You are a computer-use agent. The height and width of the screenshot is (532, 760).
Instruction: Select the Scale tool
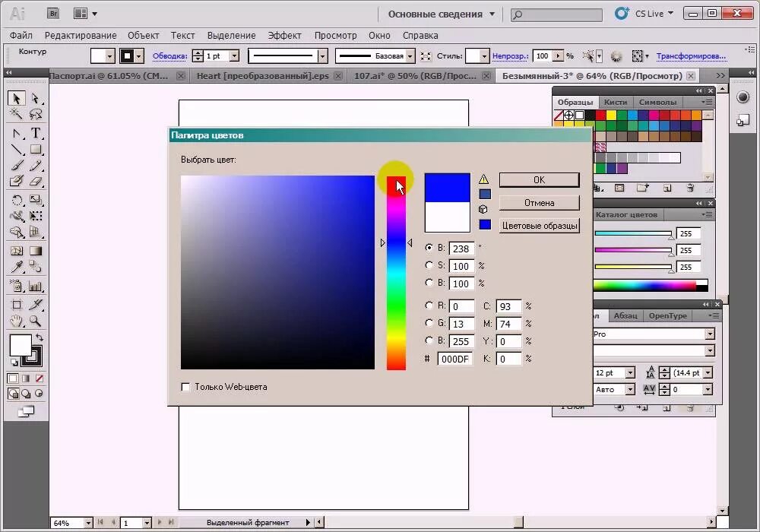36,200
